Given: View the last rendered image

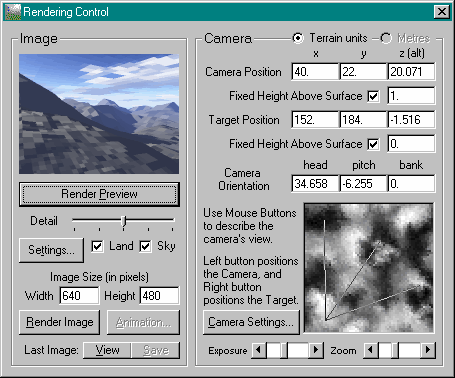Looking at the screenshot, I should point(107,350).
